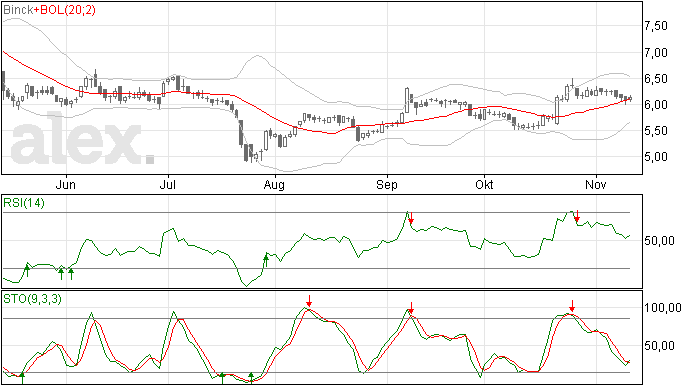The width and height of the screenshot is (690, 387).
Task: Select the RSI green buy arrow before August
Action: (266, 260)
